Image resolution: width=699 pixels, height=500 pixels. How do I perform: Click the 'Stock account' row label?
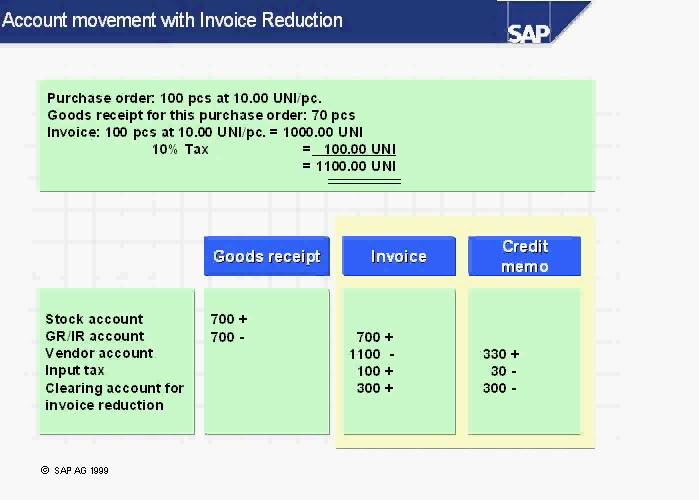94,319
